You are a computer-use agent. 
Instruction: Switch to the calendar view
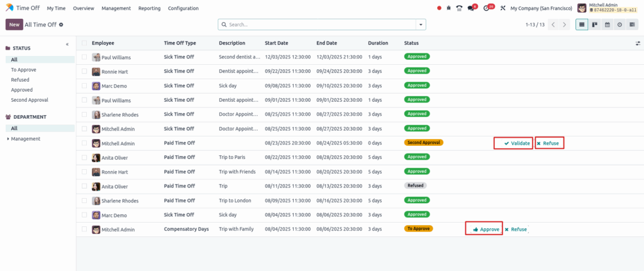click(607, 25)
